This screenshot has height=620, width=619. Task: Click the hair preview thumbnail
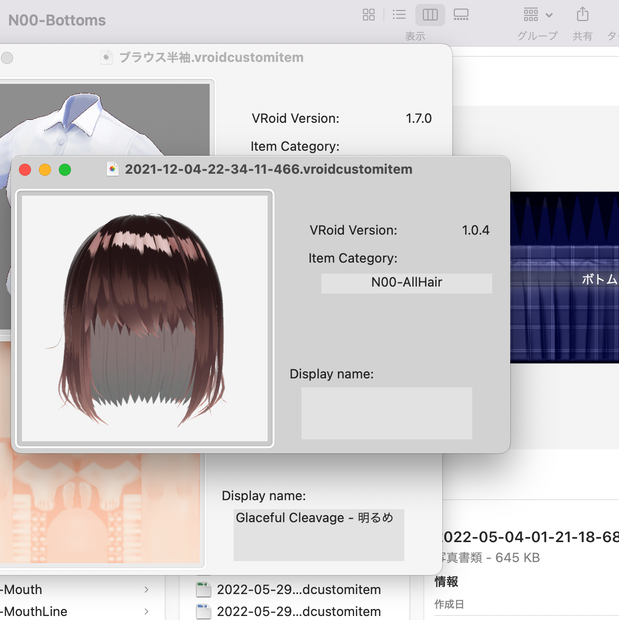[x=145, y=319]
